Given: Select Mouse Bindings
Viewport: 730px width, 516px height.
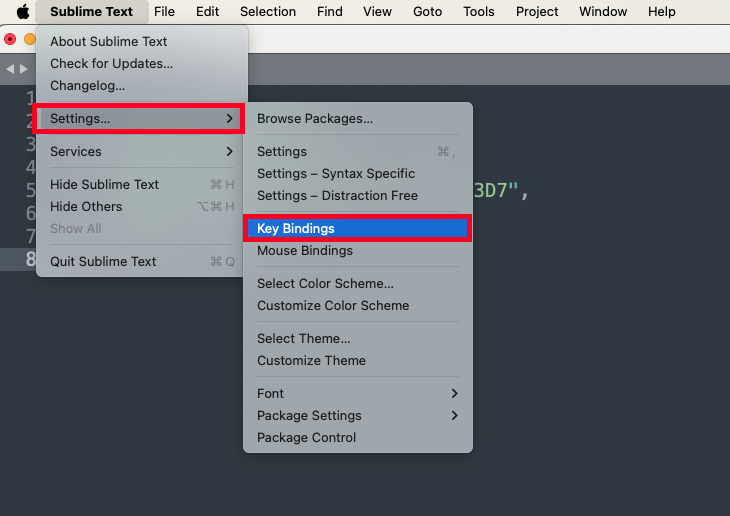Looking at the screenshot, I should point(358,251).
